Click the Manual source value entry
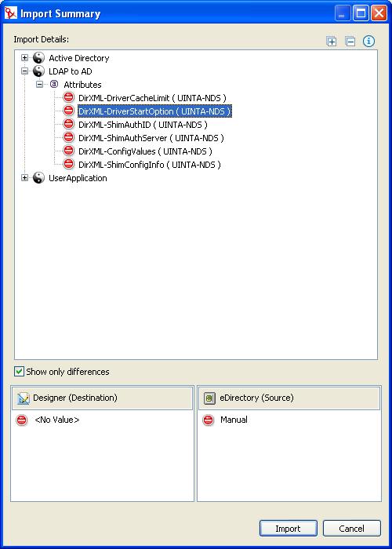This screenshot has width=392, height=549. coord(234,420)
